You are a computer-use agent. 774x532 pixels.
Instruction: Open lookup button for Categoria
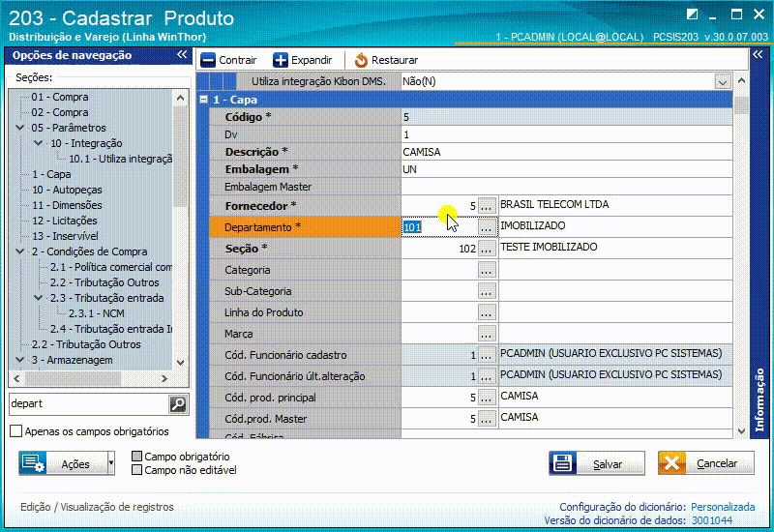tap(487, 270)
